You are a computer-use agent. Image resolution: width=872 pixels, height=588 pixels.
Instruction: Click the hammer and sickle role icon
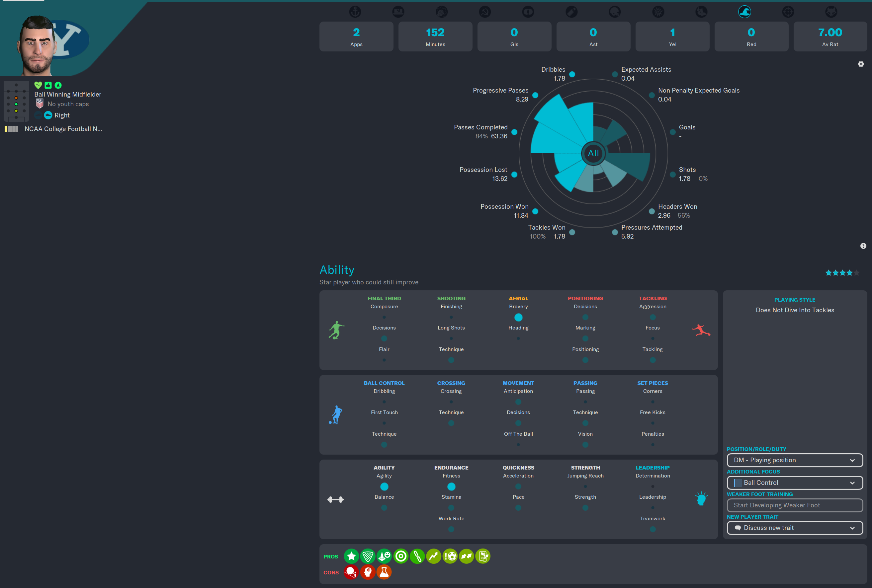pos(485,12)
